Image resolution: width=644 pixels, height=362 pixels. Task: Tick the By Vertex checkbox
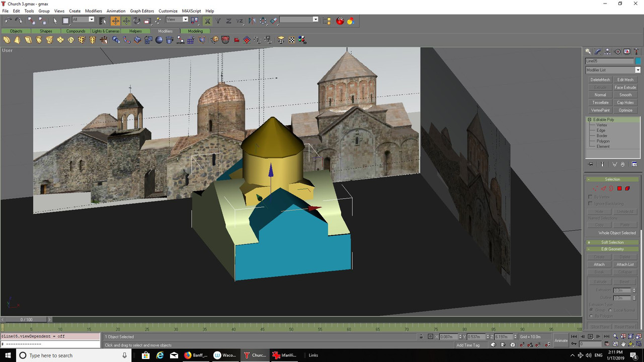click(x=591, y=197)
